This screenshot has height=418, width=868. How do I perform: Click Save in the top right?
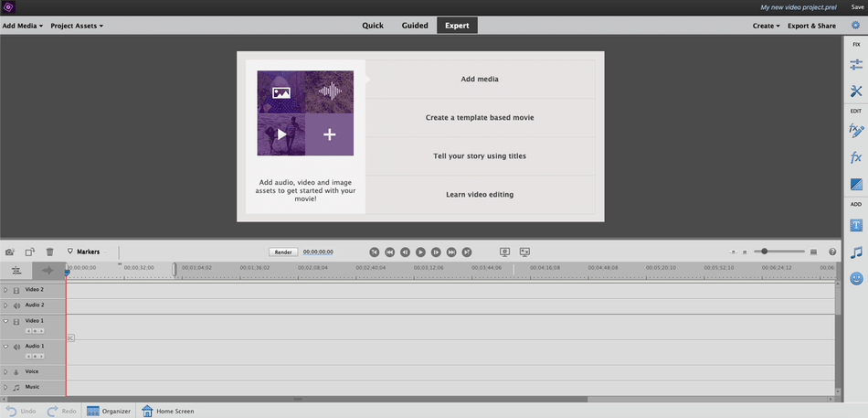[857, 7]
